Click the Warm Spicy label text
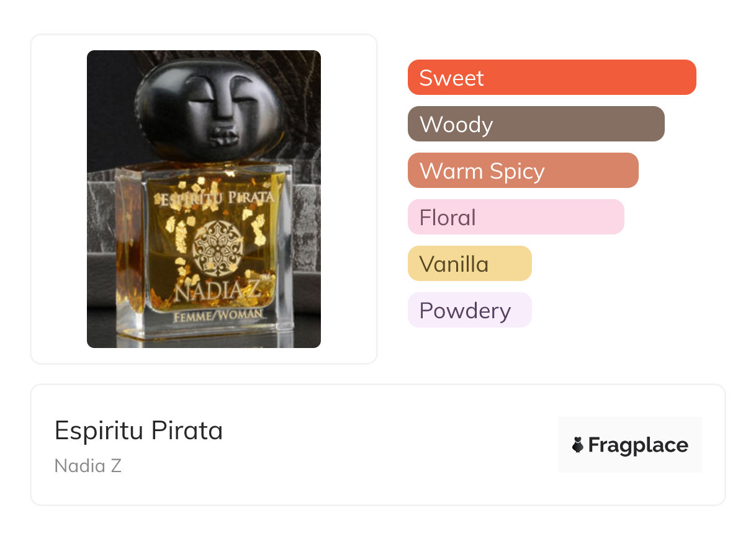The height and width of the screenshot is (536, 756). 482,171
